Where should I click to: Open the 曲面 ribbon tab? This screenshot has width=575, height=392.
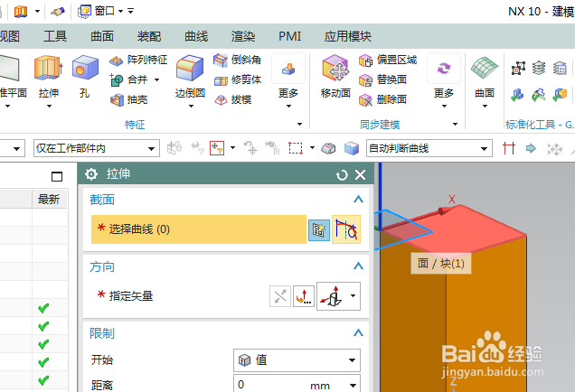point(102,36)
